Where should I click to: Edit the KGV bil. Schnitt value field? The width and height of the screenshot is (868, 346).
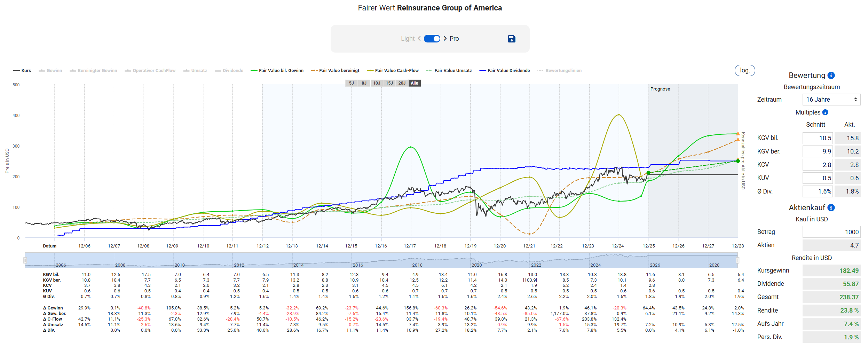coord(817,138)
